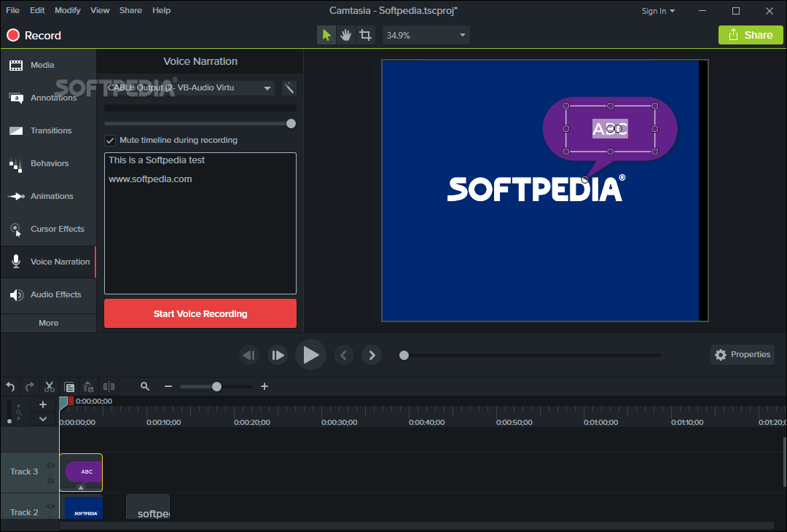
Task: Hide Track 2 using eye icon
Action: (51, 506)
